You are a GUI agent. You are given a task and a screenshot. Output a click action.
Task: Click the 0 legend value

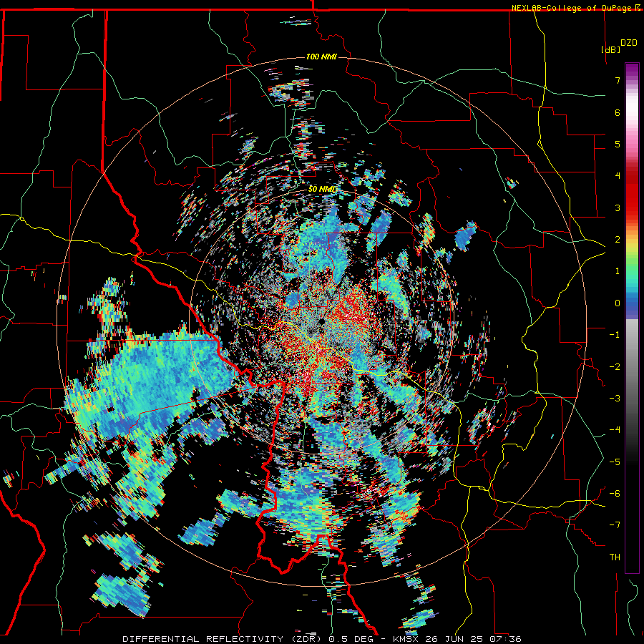click(618, 303)
